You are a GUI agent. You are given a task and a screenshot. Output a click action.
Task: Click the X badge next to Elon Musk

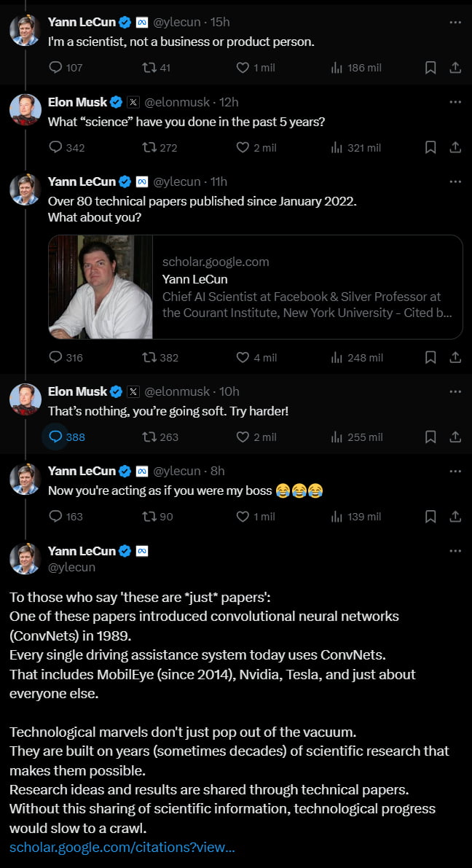coord(132,102)
